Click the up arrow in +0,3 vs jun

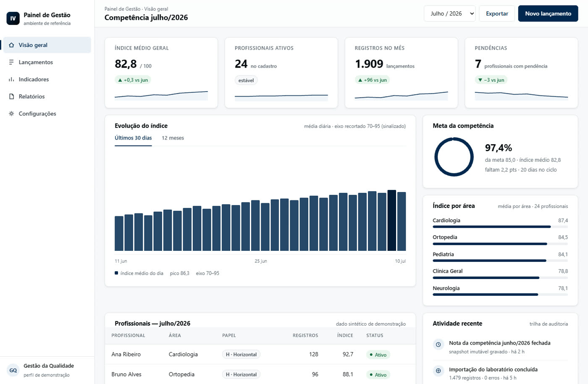coord(120,80)
